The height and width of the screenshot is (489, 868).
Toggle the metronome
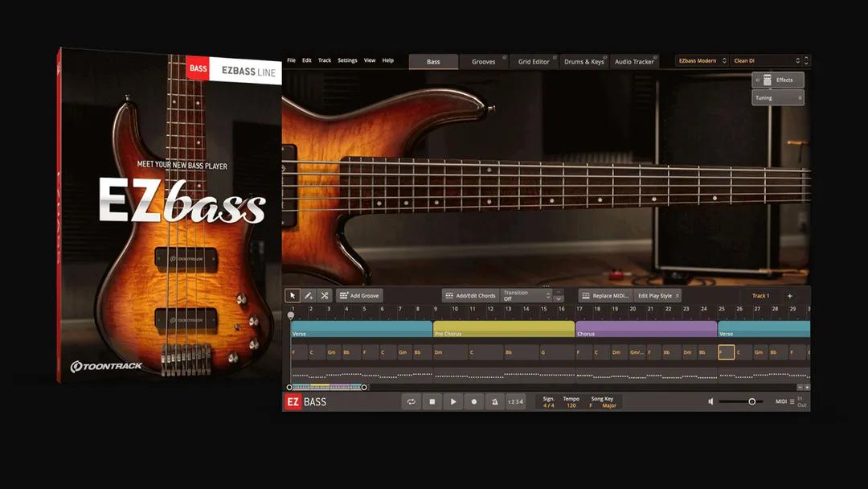pos(494,401)
